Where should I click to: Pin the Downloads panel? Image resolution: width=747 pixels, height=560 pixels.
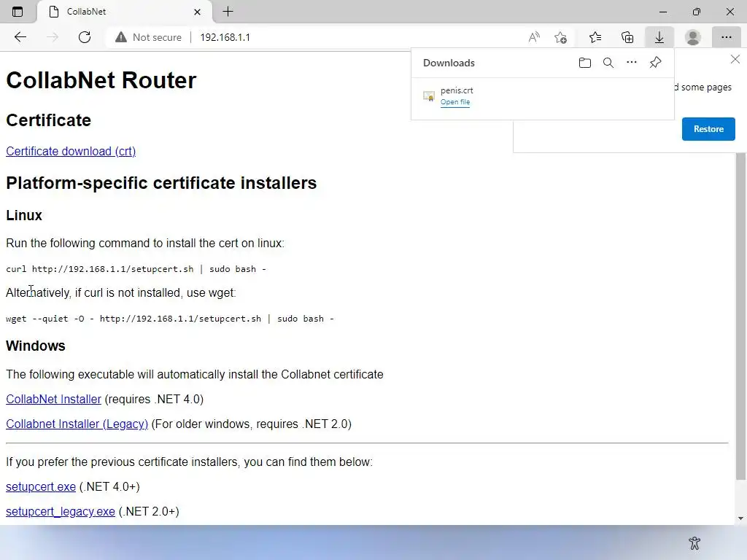[656, 63]
